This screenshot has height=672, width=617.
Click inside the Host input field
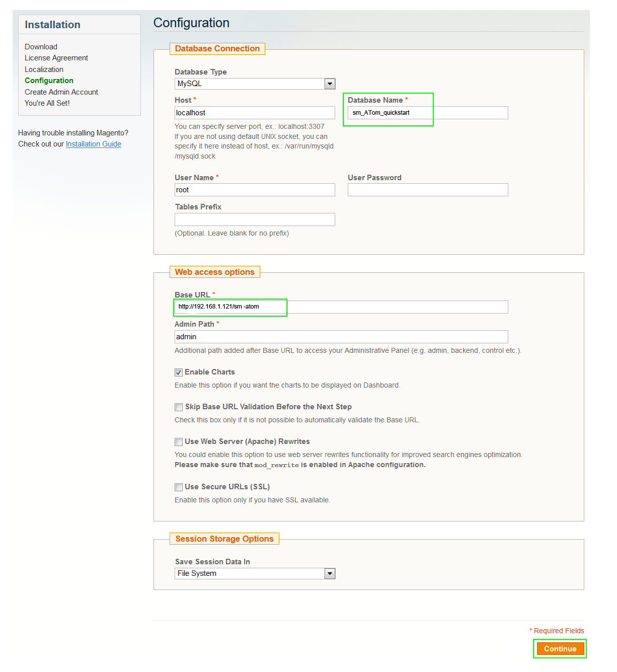tap(255, 113)
